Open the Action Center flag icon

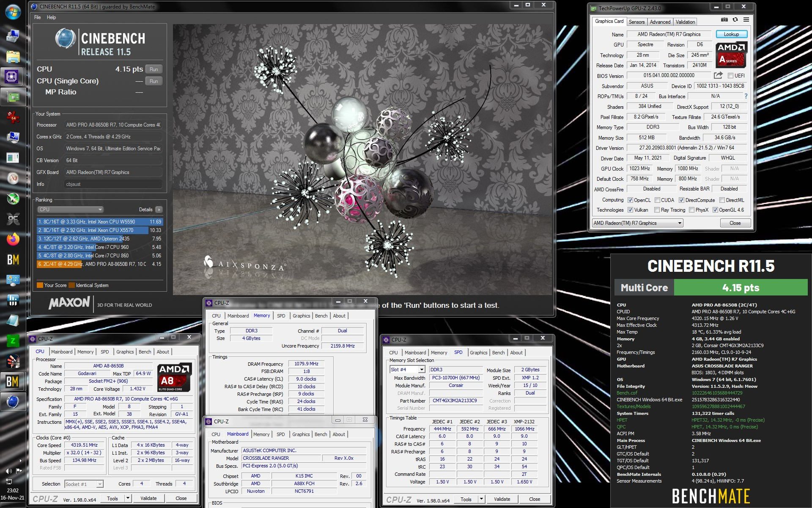click(x=19, y=471)
